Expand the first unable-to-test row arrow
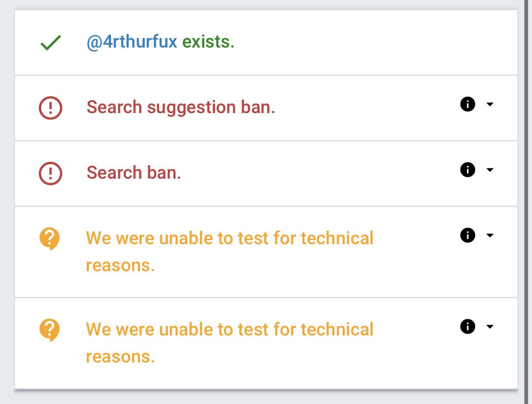The width and height of the screenshot is (532, 404). tap(490, 235)
